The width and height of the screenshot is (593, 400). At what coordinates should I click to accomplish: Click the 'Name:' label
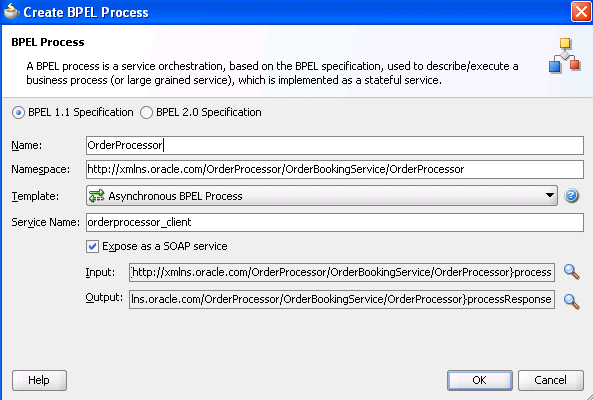[26, 145]
